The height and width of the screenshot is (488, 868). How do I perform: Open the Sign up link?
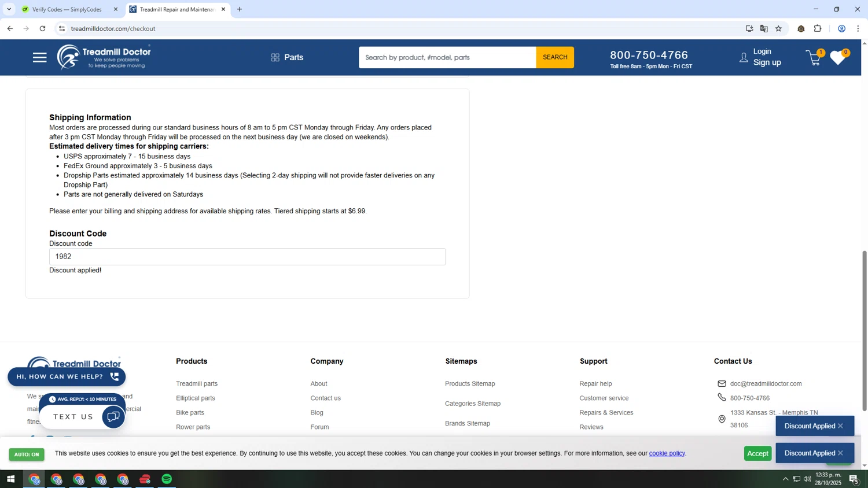pyautogui.click(x=767, y=62)
